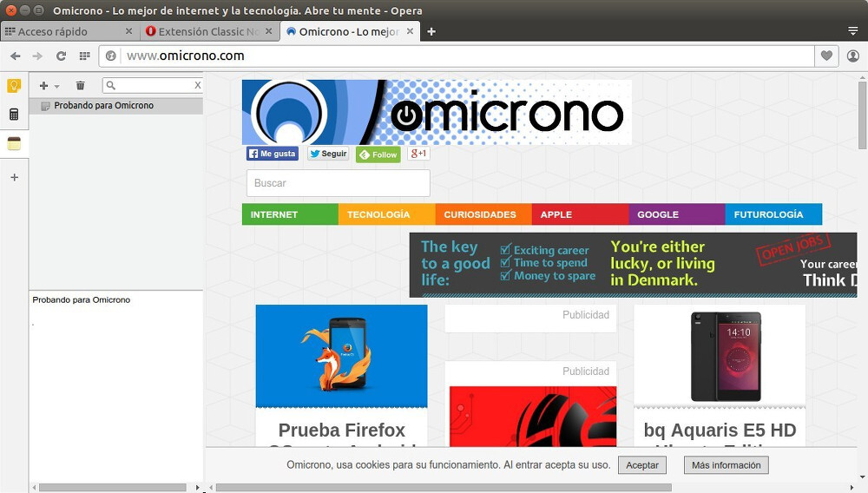The width and height of the screenshot is (868, 493).
Task: Click the Más información button
Action: 726,465
